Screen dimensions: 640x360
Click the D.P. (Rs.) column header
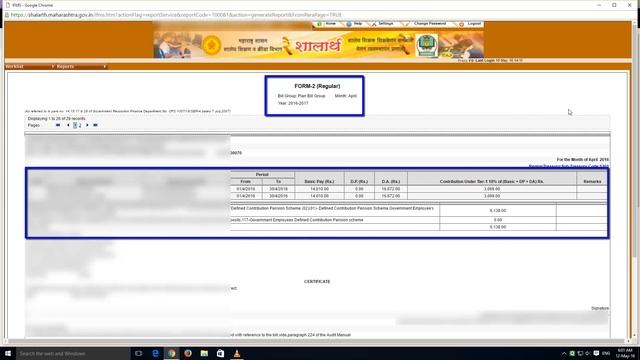coord(359,181)
